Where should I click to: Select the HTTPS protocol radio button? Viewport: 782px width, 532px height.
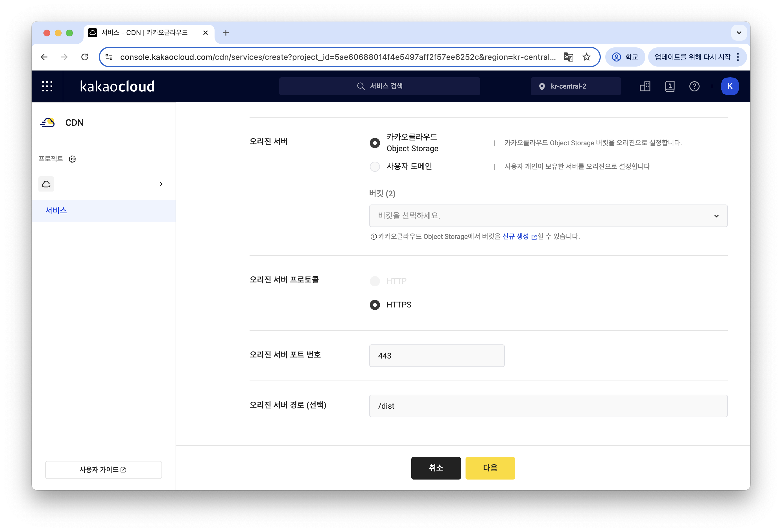point(375,305)
